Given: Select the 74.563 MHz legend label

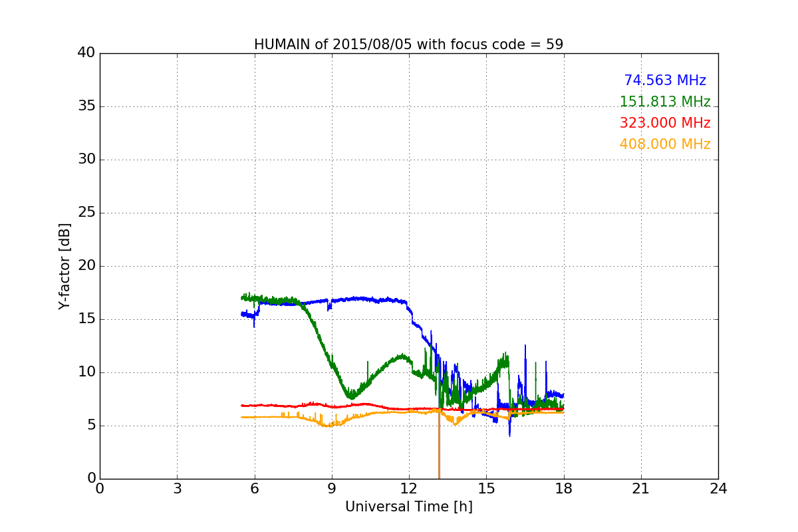Looking at the screenshot, I should (665, 80).
